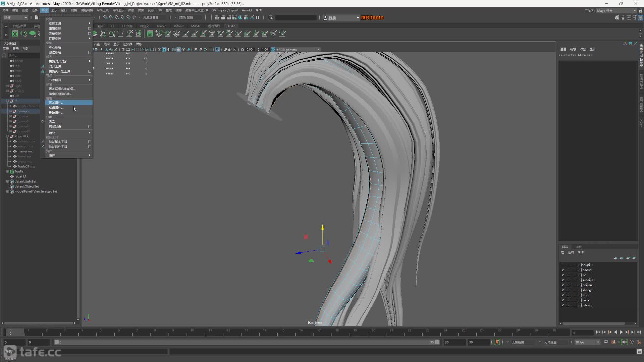Open the menu set dropdown 建模
The image size is (644, 362).
(x=15, y=17)
